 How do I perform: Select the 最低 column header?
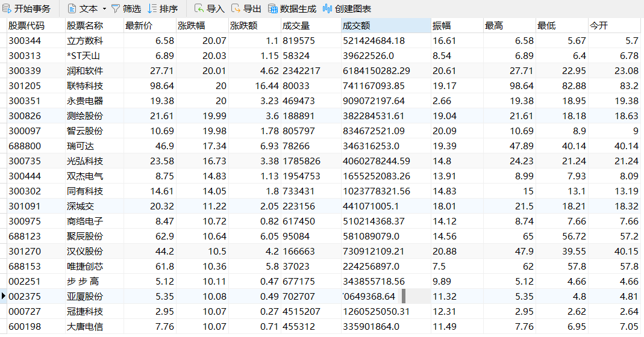[x=562, y=26]
